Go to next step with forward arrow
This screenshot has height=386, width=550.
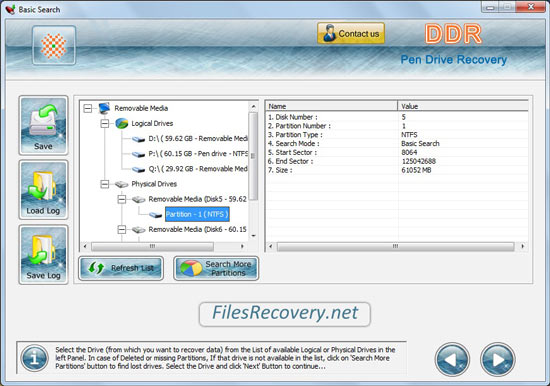tap(497, 360)
